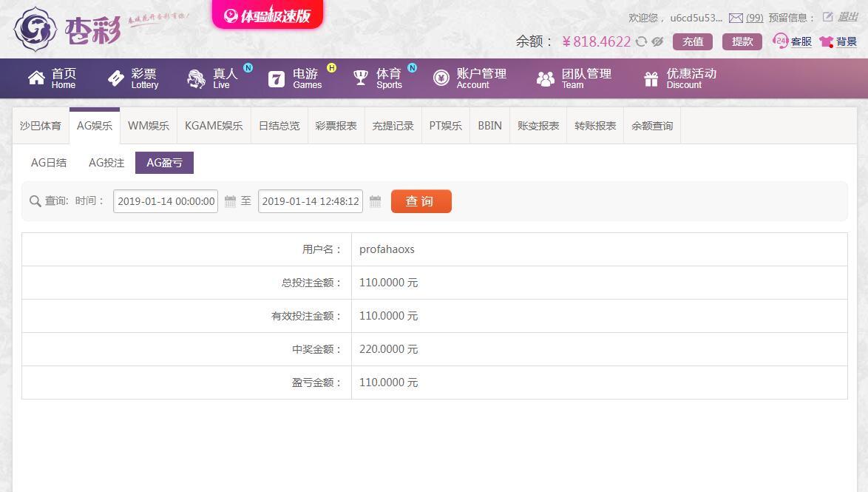Screen dimensions: 868x492
Task: Click the end time input field
Action: pyautogui.click(x=310, y=201)
